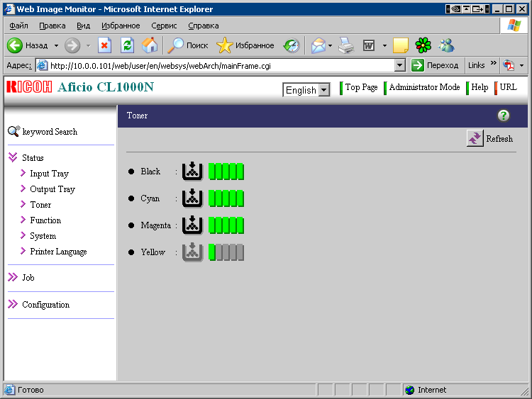The image size is (532, 399).
Task: Expand the Configuration section
Action: (x=13, y=305)
